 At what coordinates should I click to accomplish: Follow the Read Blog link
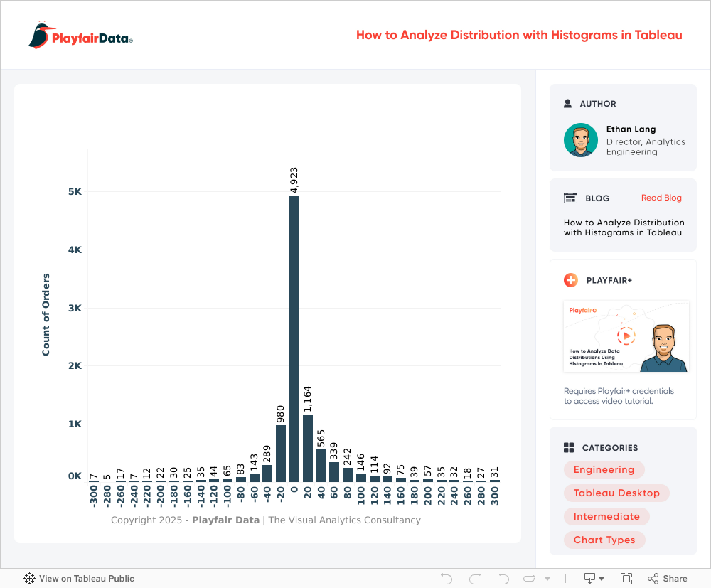[x=661, y=198]
